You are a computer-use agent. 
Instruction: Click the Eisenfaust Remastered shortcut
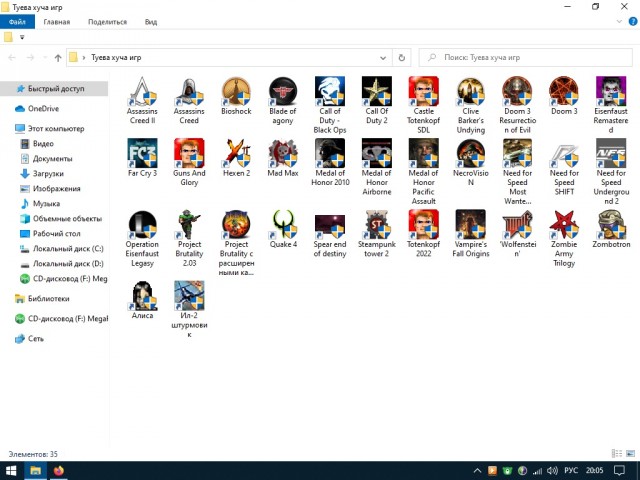[611, 105]
